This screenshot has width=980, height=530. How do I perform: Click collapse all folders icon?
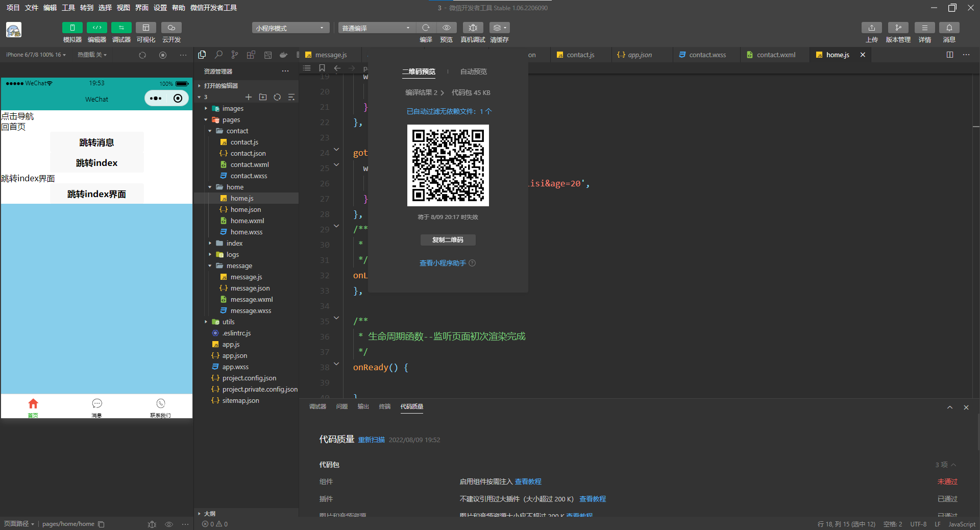pyautogui.click(x=291, y=97)
